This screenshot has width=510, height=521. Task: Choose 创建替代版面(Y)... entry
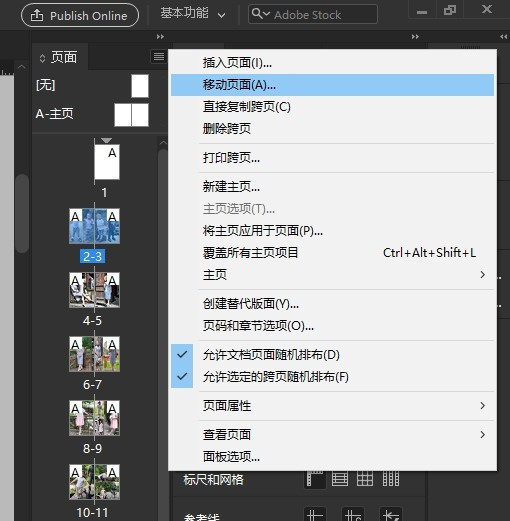[x=332, y=304]
